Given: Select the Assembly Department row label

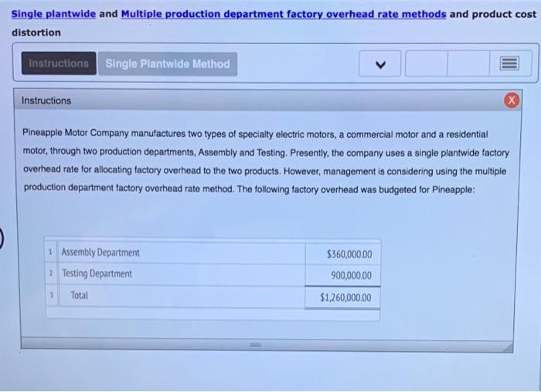Looking at the screenshot, I should (100, 253).
